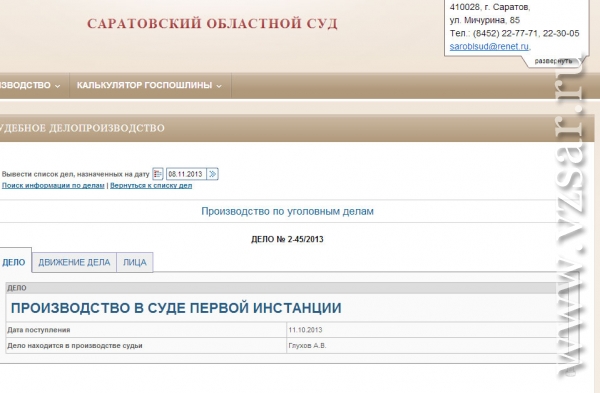This screenshot has width=600, height=393.
Task: Select the case number Дело № 2-45/2013
Action: coord(287,239)
